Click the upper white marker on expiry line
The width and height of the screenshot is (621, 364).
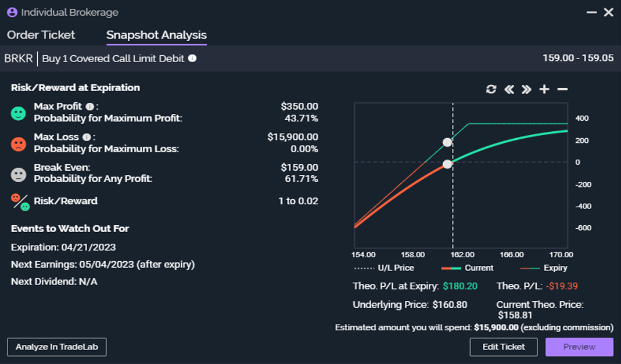pos(447,142)
